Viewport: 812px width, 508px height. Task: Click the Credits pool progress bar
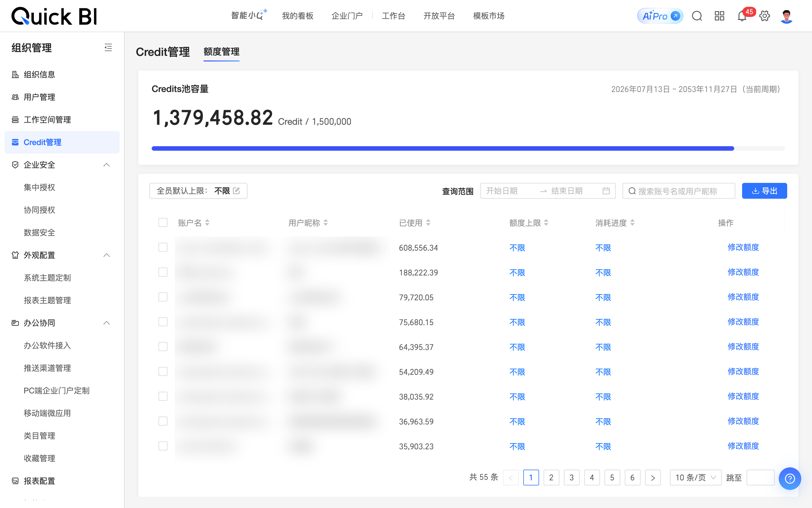[468, 148]
